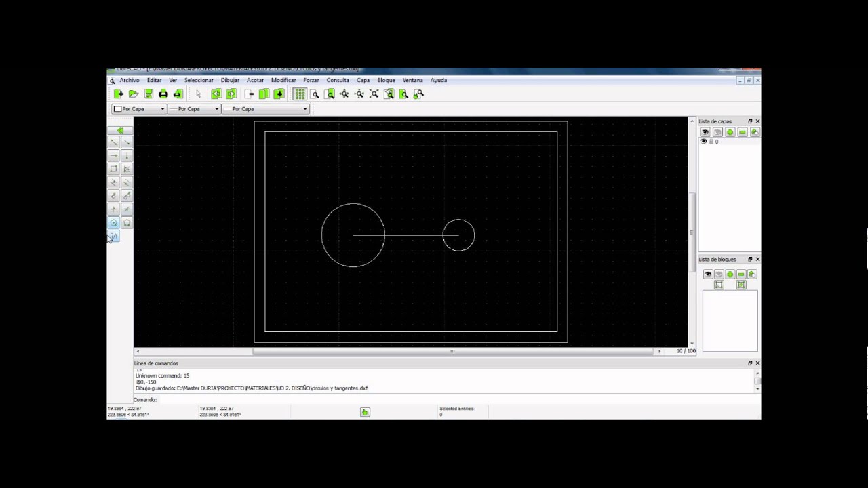Viewport: 868px width, 488px height.
Task: Select the tangent from point to circle tool
Action: click(x=113, y=196)
